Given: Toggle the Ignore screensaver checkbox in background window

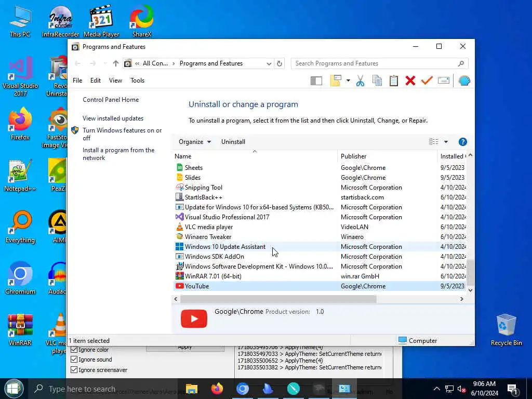Looking at the screenshot, I should [74, 369].
